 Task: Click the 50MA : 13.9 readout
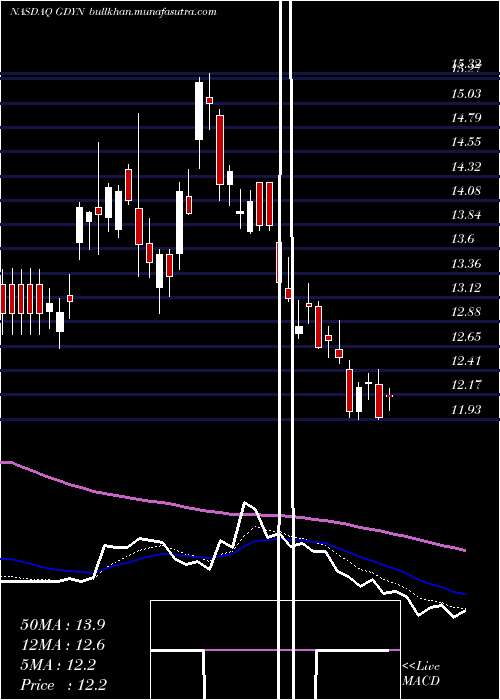click(63, 625)
